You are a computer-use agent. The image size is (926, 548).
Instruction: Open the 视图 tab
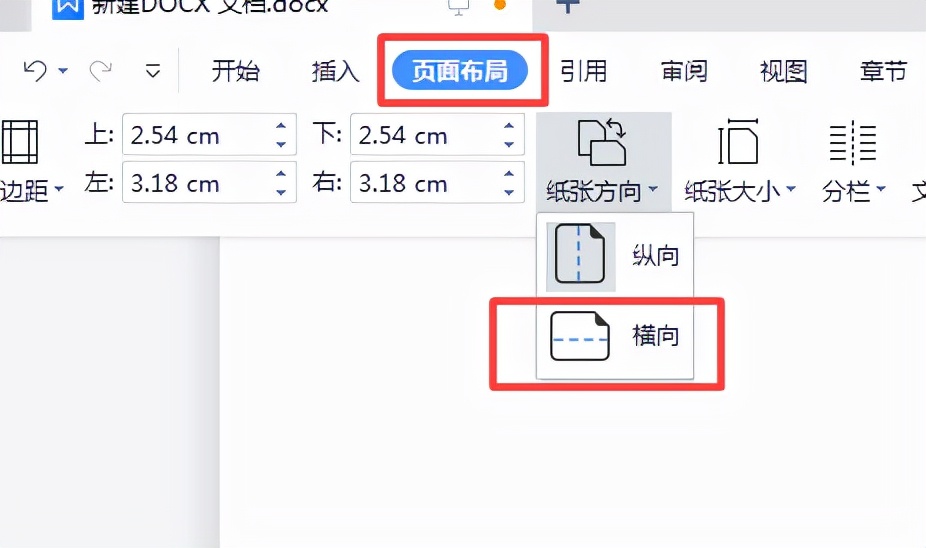coord(783,71)
